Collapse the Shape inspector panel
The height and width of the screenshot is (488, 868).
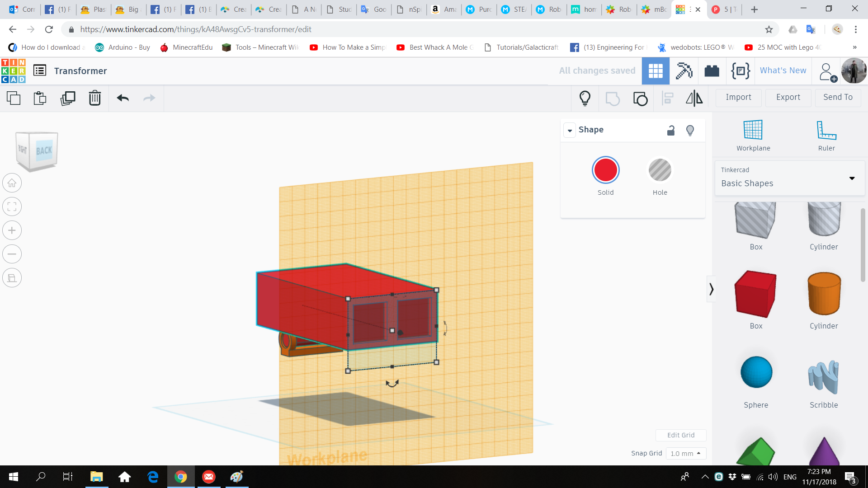(570, 130)
